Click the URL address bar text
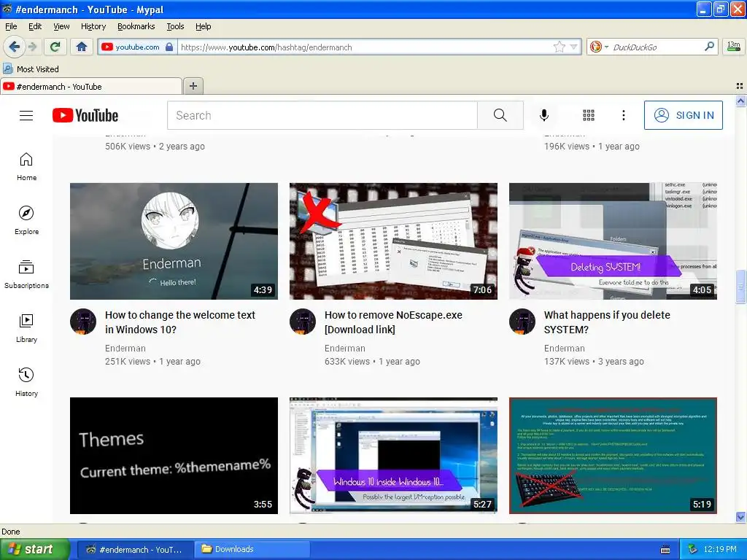Screen dimensions: 747x560 click(266, 47)
